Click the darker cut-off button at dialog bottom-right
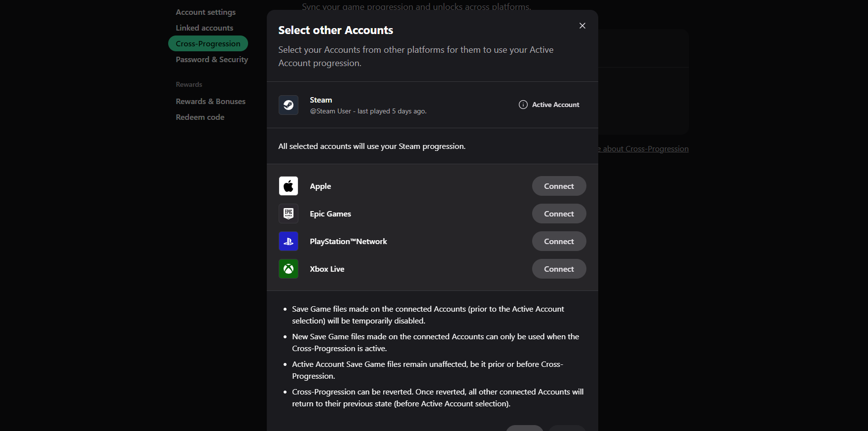The height and width of the screenshot is (431, 868). click(567, 428)
